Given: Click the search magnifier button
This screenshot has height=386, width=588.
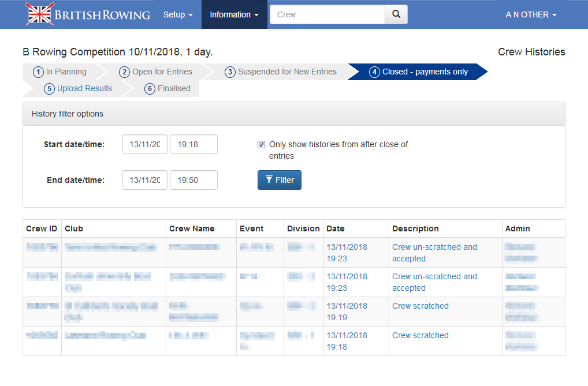Looking at the screenshot, I should (x=396, y=14).
